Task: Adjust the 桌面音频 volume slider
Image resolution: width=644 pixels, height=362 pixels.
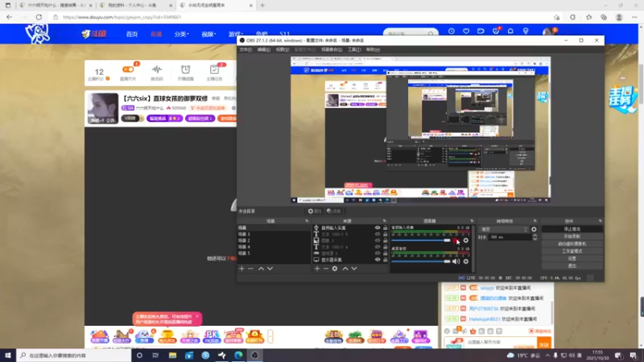Action: click(x=447, y=261)
